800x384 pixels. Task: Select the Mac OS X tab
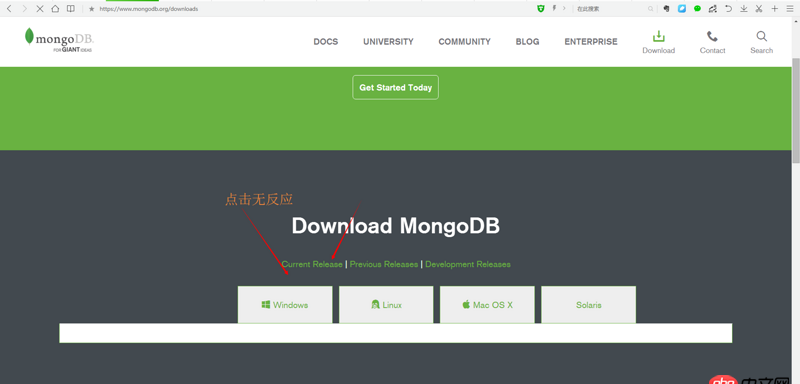coord(487,304)
